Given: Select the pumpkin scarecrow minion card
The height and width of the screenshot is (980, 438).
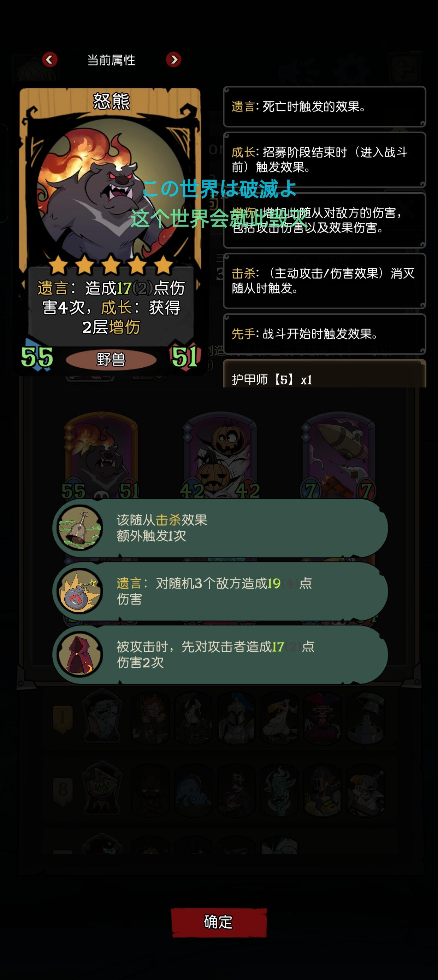Looking at the screenshot, I should (x=220, y=456).
